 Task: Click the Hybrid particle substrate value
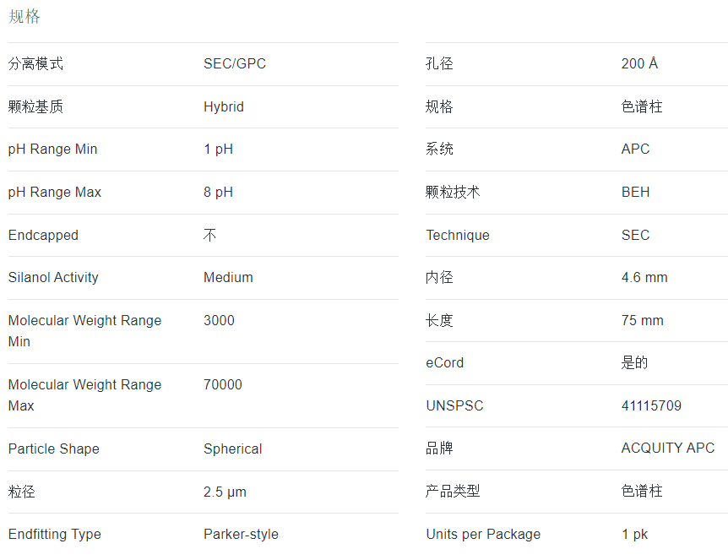click(223, 106)
